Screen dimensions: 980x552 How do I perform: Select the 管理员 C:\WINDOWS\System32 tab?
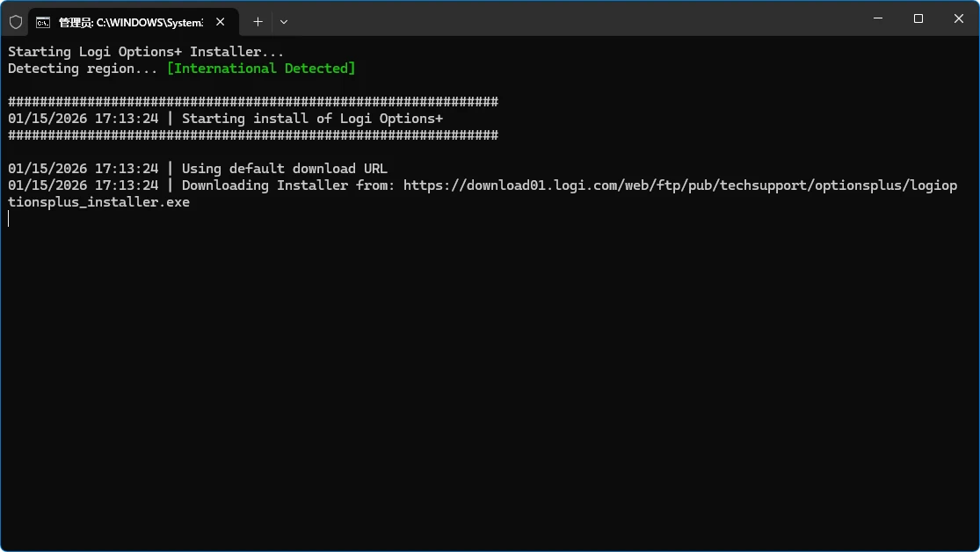[130, 22]
